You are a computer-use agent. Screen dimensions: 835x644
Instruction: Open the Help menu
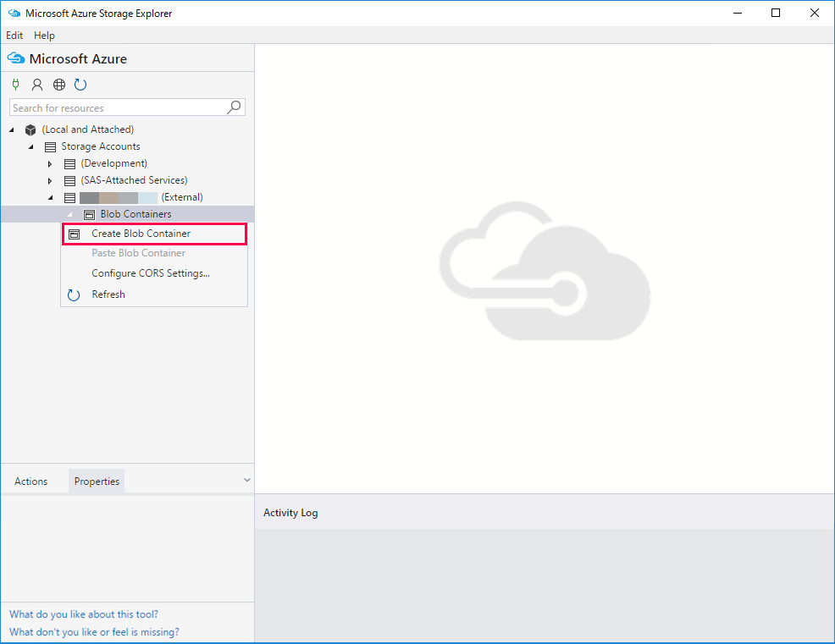click(44, 36)
